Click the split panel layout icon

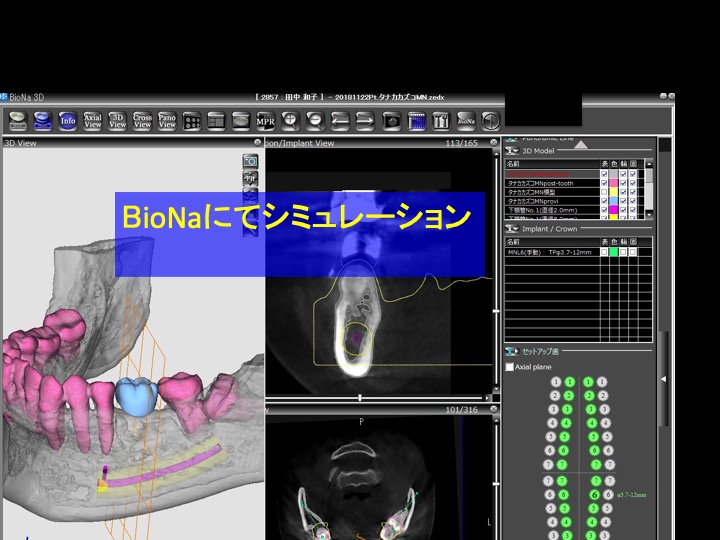[x=216, y=121]
